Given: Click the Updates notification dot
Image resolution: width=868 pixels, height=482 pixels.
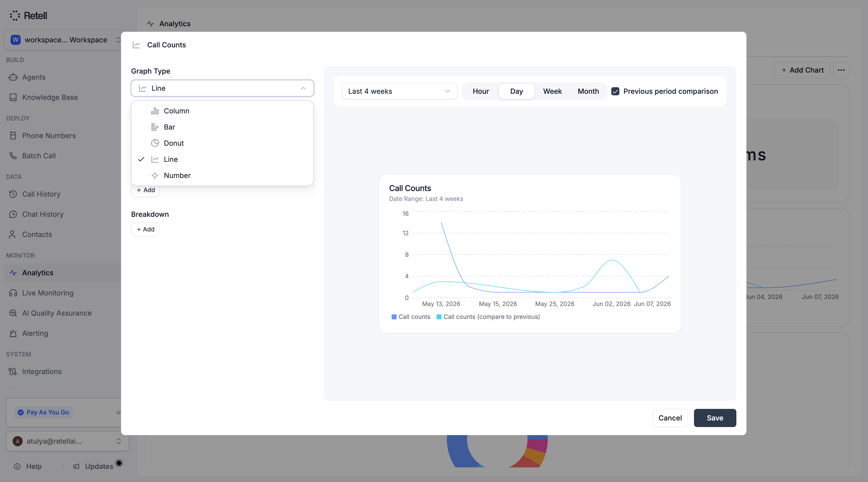Looking at the screenshot, I should (119, 463).
